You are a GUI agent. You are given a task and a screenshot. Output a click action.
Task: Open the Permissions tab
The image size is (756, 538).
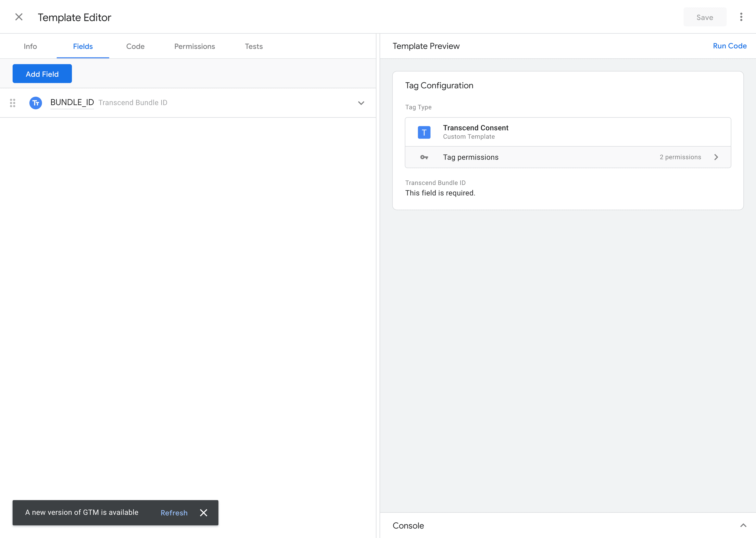click(194, 46)
